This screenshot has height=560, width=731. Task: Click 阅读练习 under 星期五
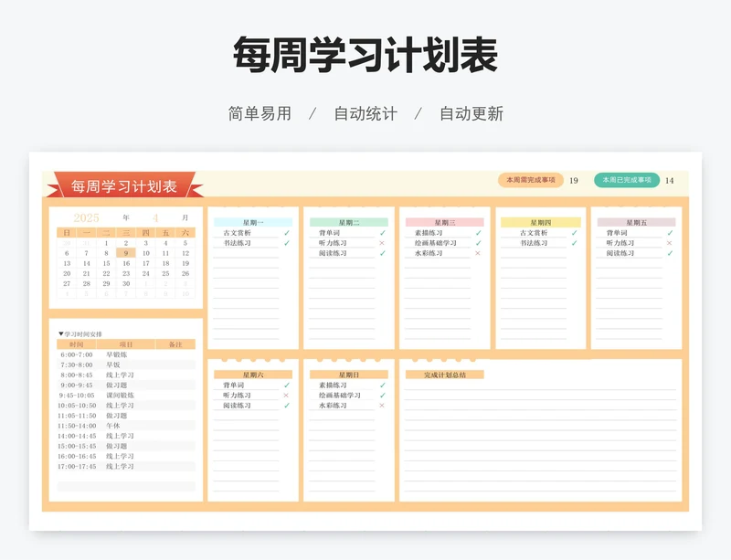click(x=620, y=253)
